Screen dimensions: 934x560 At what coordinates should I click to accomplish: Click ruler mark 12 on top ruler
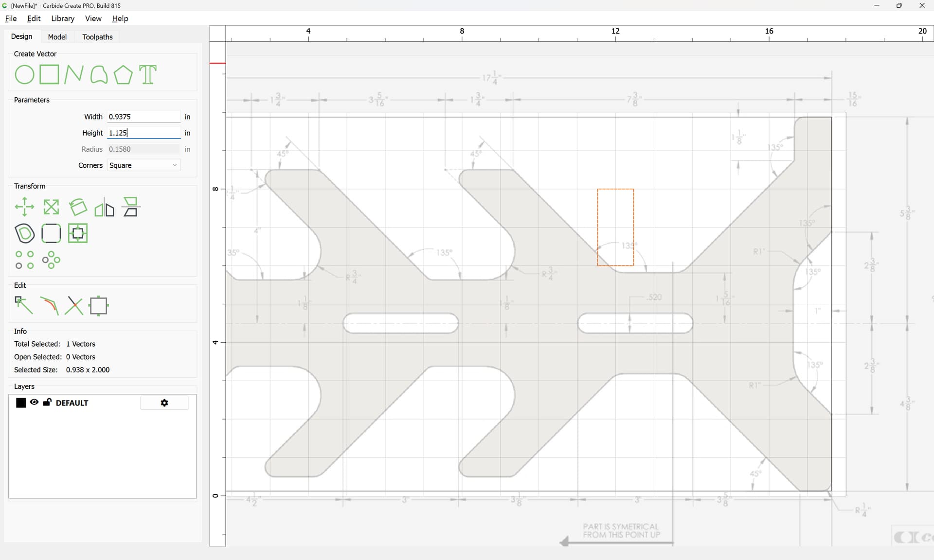pyautogui.click(x=615, y=31)
